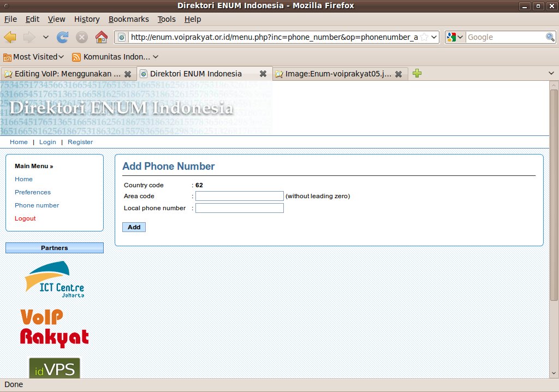The width and height of the screenshot is (559, 392).
Task: Click the VoIP Rakyat partner logo
Action: tap(54, 328)
